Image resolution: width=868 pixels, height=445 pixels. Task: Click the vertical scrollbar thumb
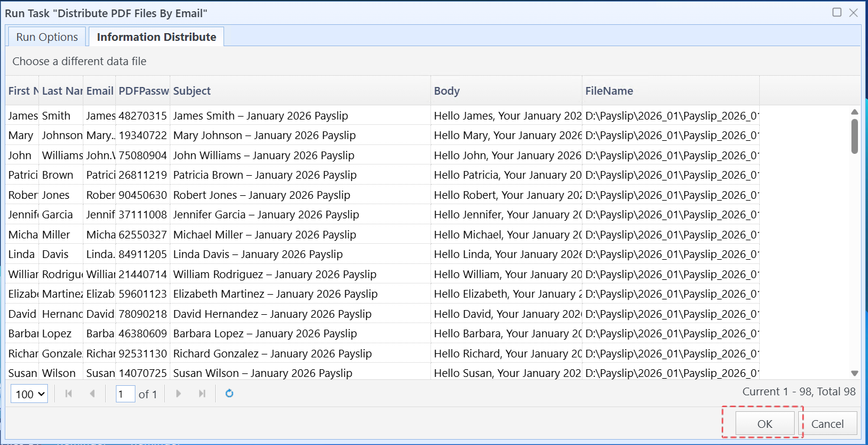pyautogui.click(x=854, y=136)
